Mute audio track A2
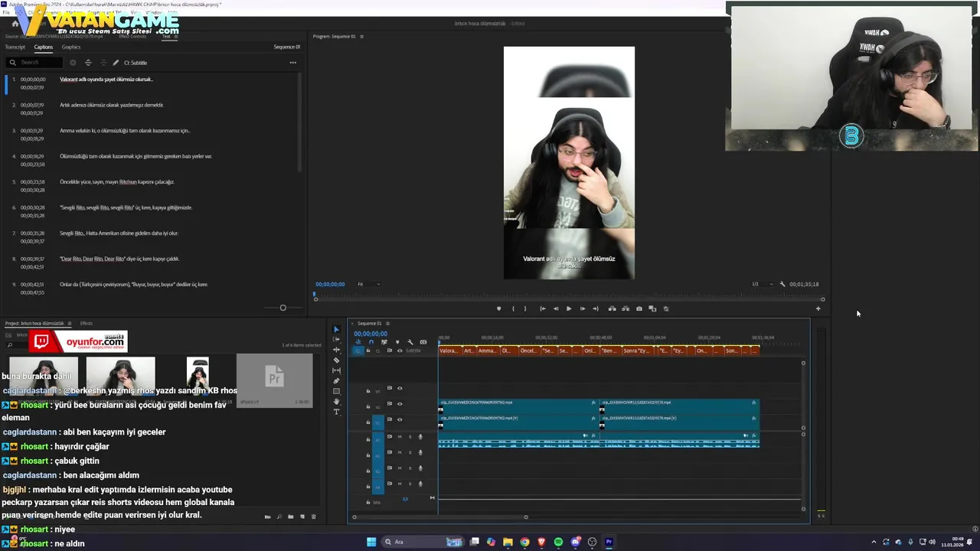The image size is (980, 551). (x=399, y=452)
